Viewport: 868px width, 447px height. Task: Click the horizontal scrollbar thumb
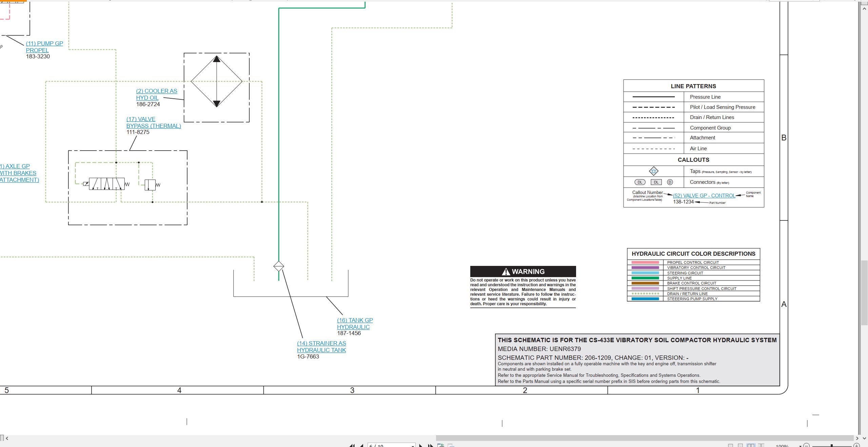644,438
